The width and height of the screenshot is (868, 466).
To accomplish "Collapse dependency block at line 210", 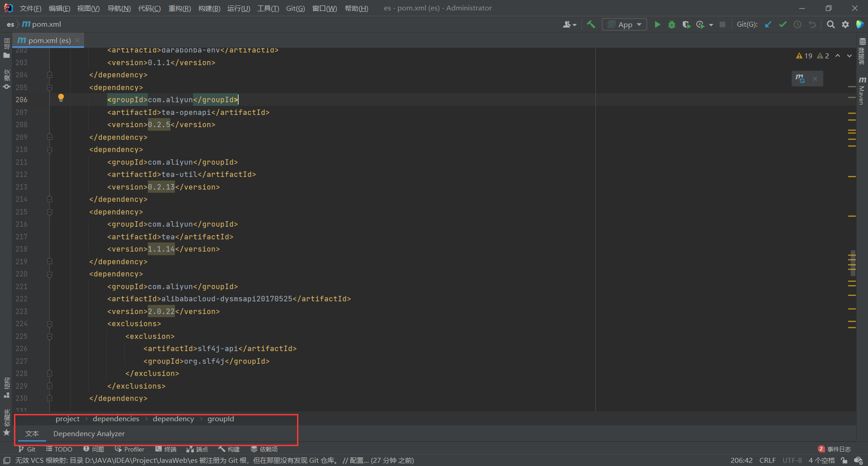I will pyautogui.click(x=50, y=150).
